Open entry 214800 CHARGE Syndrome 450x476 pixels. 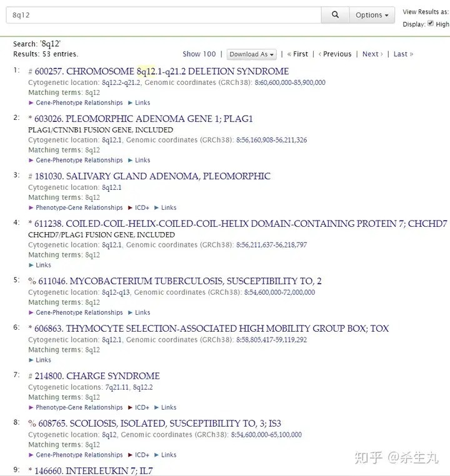[x=97, y=376]
